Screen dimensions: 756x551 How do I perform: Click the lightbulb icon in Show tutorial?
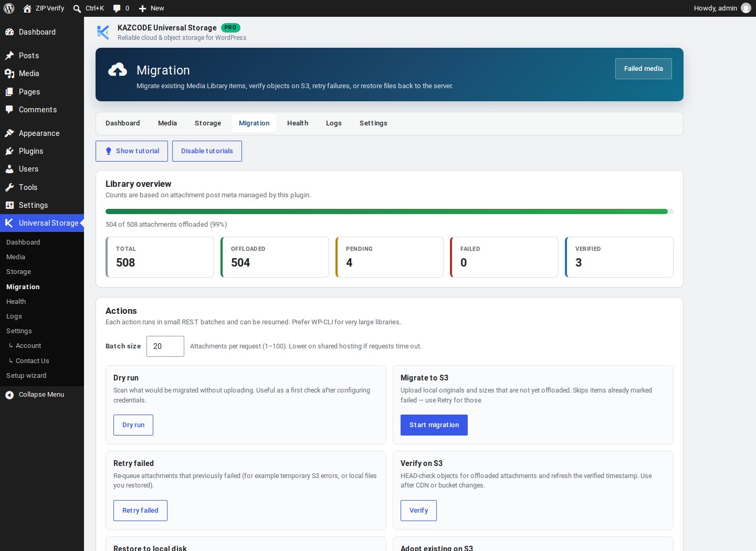click(x=109, y=151)
